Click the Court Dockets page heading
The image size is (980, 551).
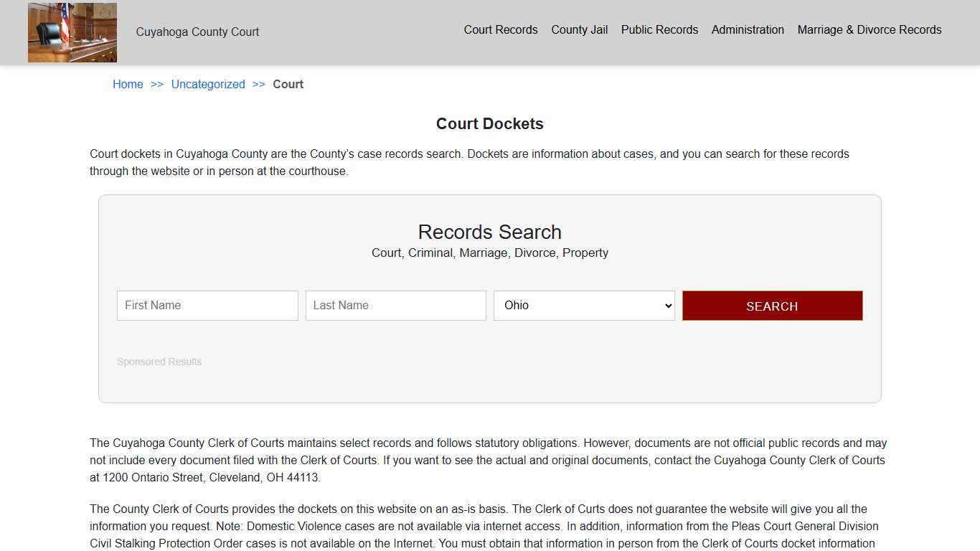coord(489,123)
